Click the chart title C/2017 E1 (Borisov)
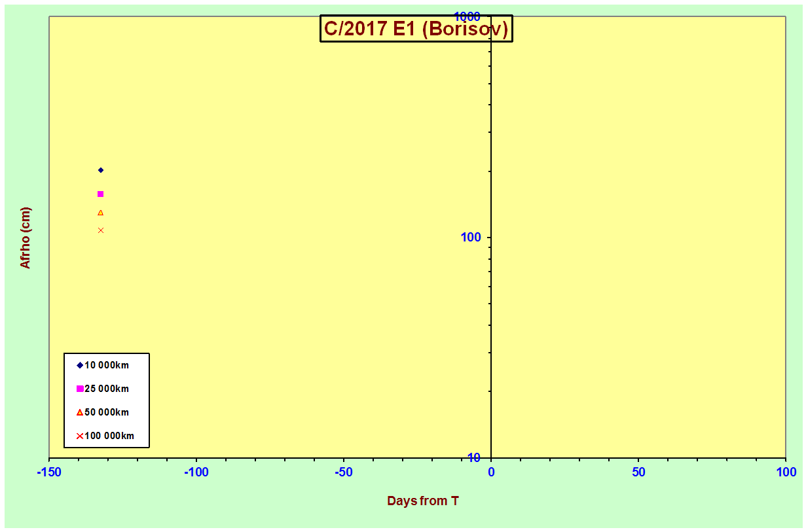This screenshot has height=532, width=806. pyautogui.click(x=416, y=29)
